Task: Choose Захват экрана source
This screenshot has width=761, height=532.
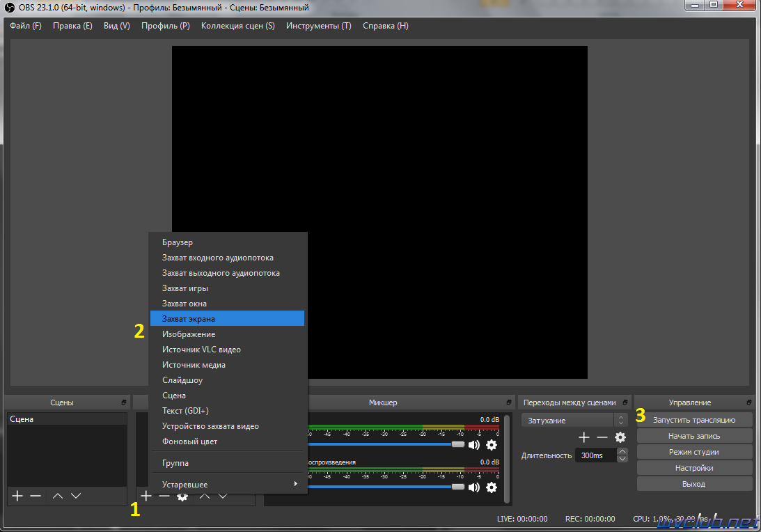Action: 227,319
